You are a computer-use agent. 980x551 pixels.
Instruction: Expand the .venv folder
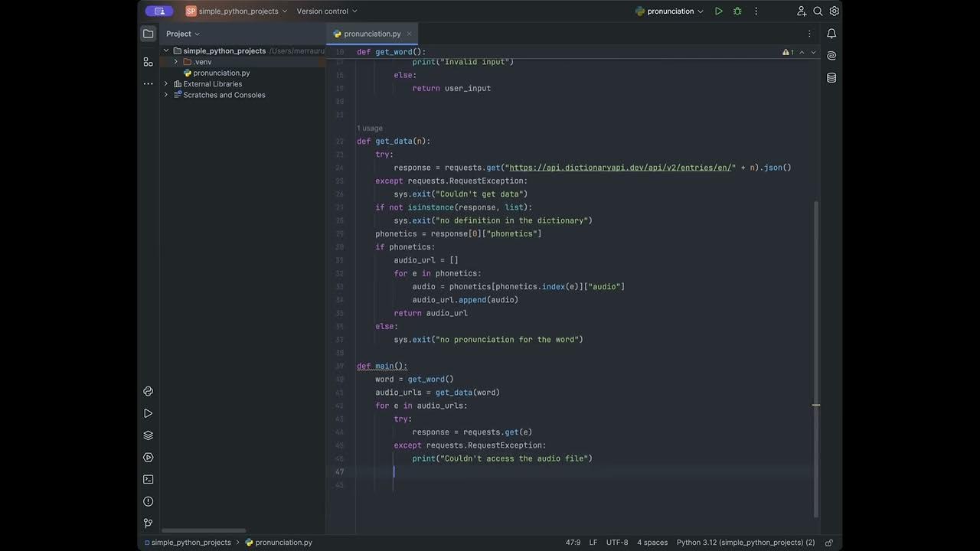coord(176,62)
